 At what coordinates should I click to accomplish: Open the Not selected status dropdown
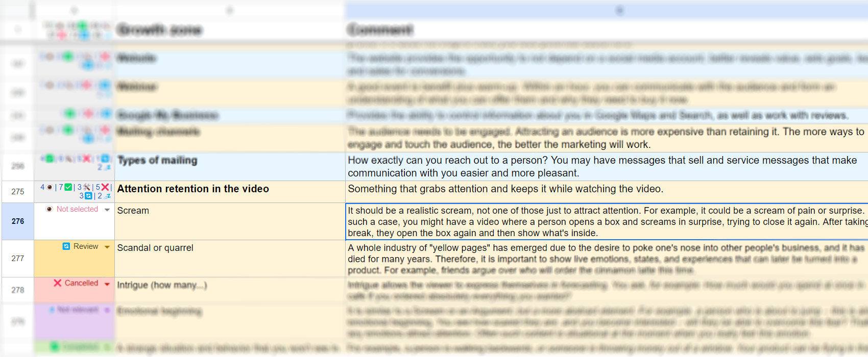(x=107, y=210)
